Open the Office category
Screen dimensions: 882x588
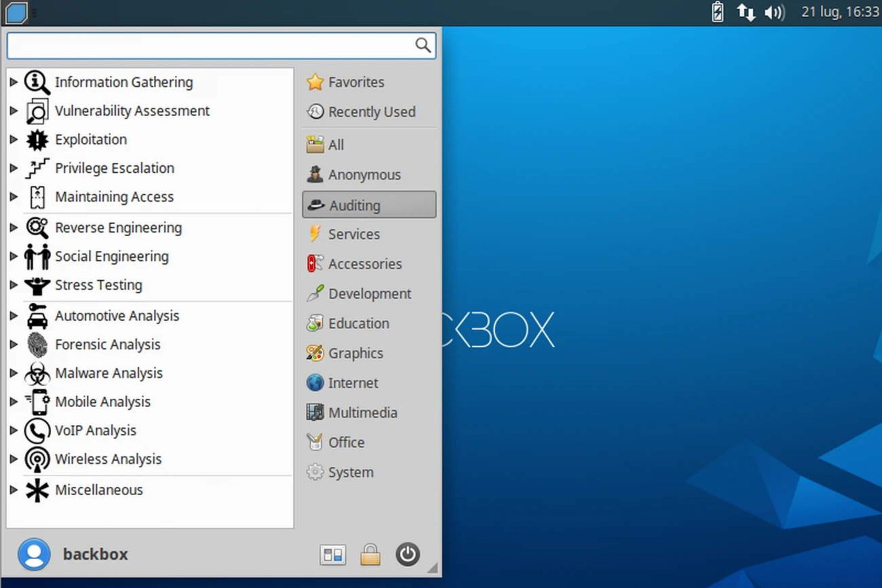[x=369, y=443]
